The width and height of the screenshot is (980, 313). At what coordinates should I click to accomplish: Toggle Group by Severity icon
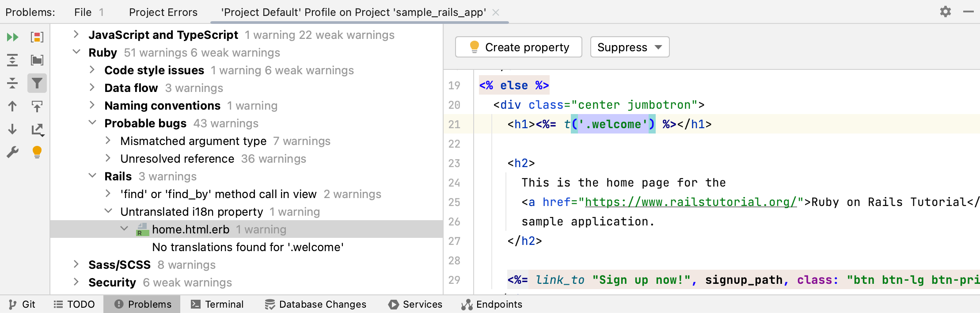[x=37, y=37]
